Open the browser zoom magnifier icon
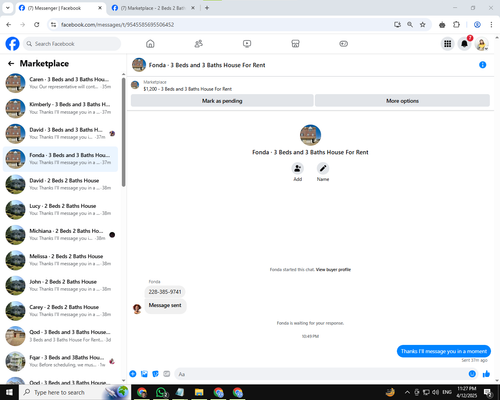Image resolution: width=500 pixels, height=400 pixels. [410, 24]
